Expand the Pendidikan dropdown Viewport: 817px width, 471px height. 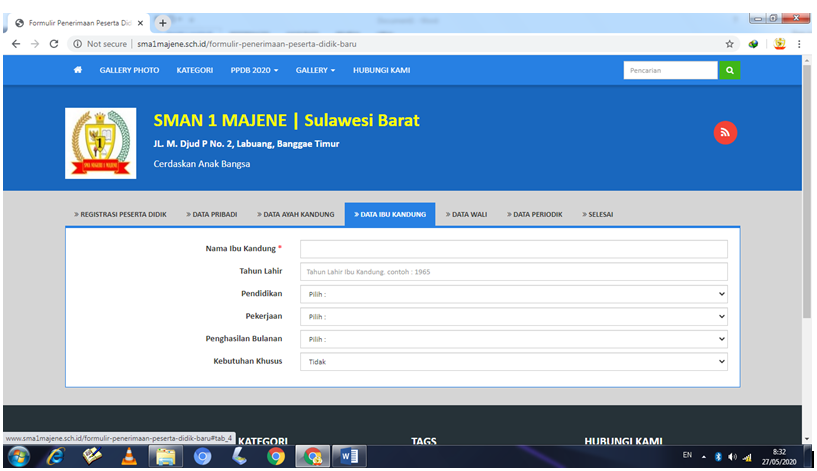point(513,294)
